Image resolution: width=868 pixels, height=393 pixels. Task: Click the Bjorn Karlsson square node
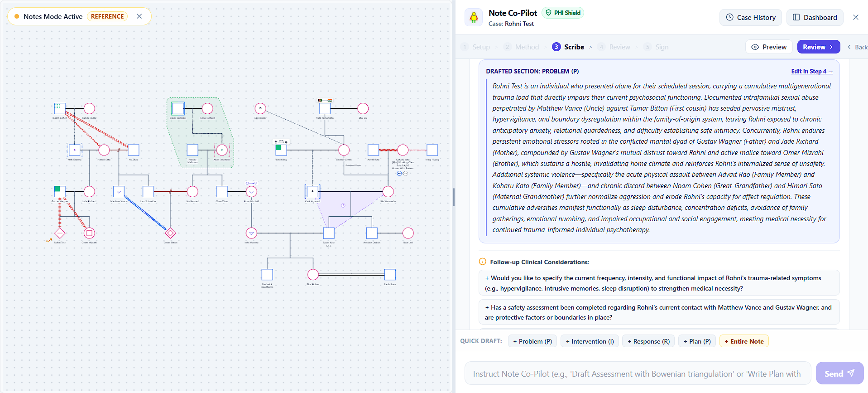[178, 108]
